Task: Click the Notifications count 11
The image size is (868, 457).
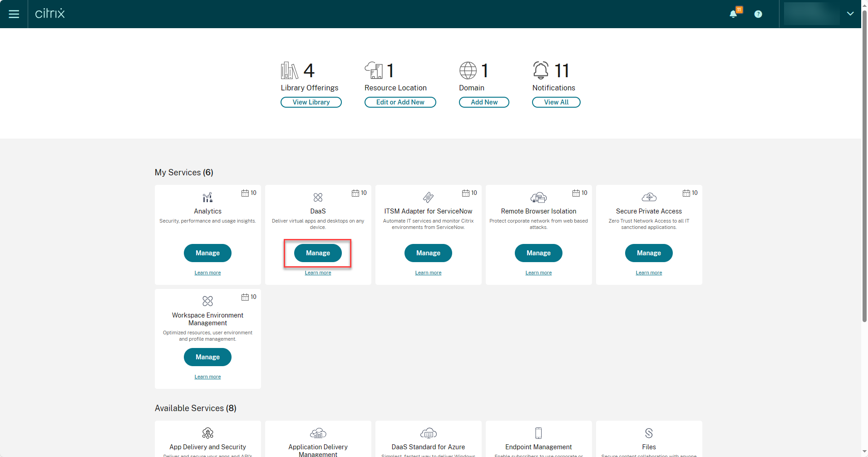Action: [x=562, y=70]
